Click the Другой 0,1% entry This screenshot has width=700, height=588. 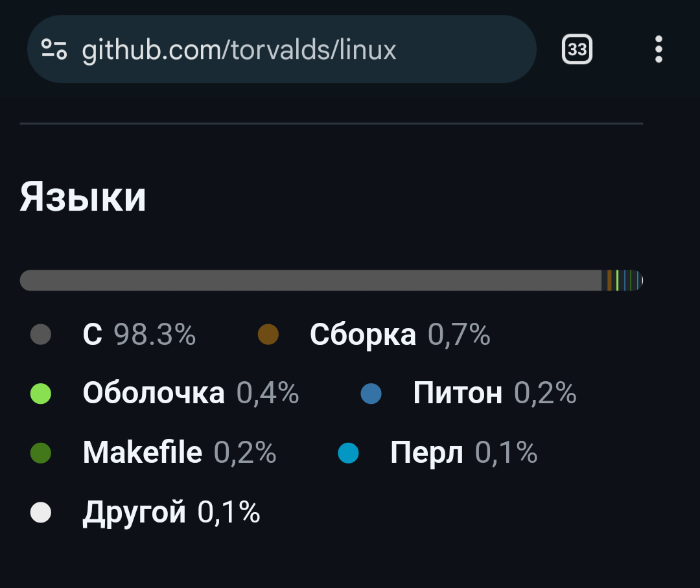[171, 513]
